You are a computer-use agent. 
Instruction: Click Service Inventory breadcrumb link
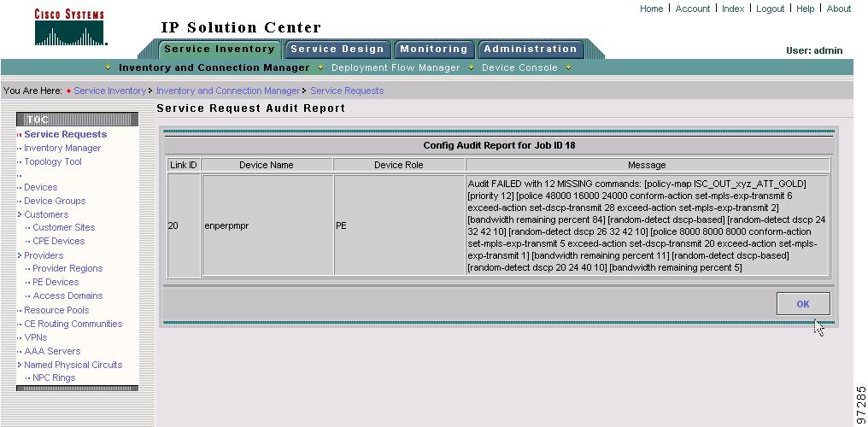tap(109, 91)
